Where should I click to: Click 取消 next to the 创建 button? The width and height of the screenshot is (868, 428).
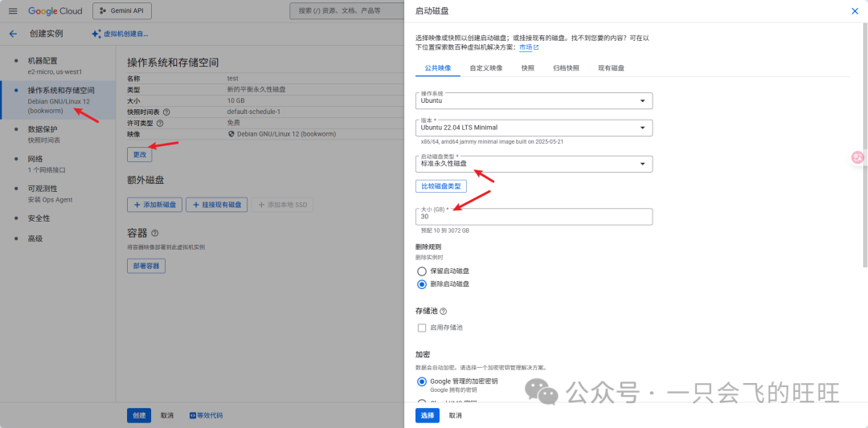[x=166, y=415]
